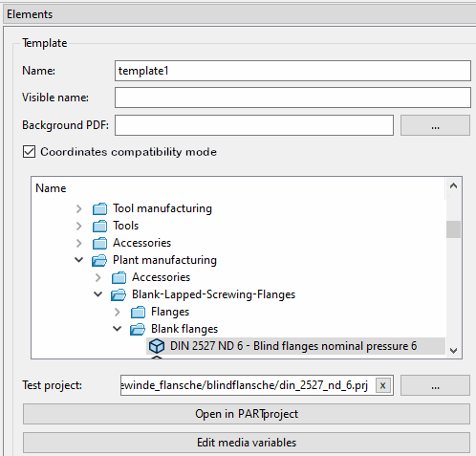476x456 pixels.
Task: Click Edit media variables button
Action: pos(247,443)
